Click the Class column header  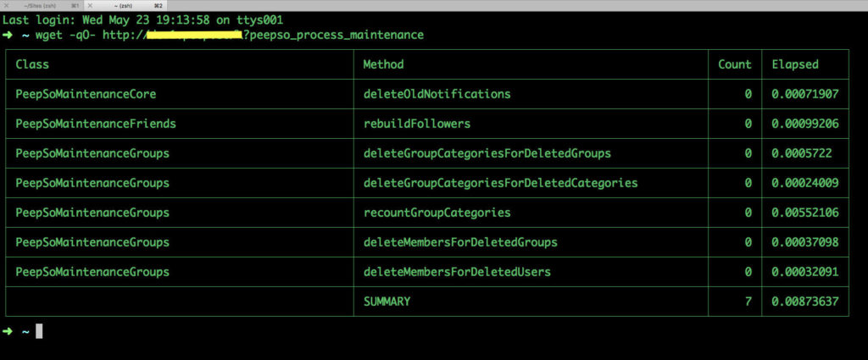(x=32, y=64)
